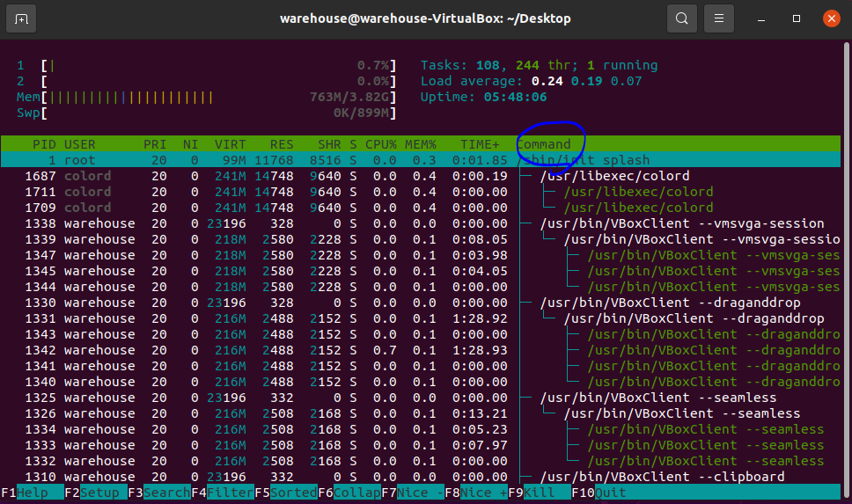Select VBoxClient seamless PID 1325
This screenshot has height=504, width=852.
tap(421, 398)
